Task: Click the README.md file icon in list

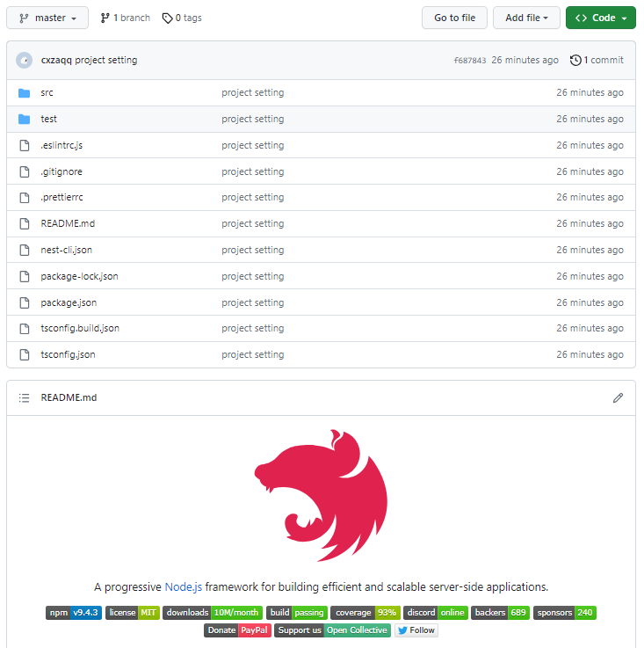Action: (25, 224)
